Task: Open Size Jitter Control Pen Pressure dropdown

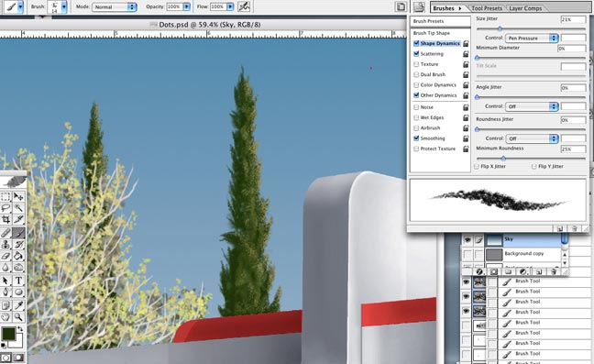Action: 532,39
